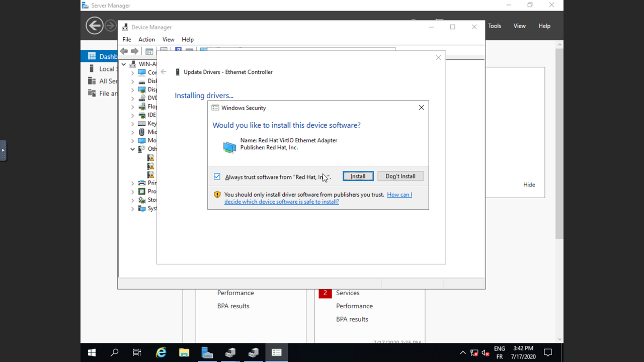This screenshot has height=362, width=644.
Task: Open 'How can I decide' safety link
Action: [x=318, y=198]
